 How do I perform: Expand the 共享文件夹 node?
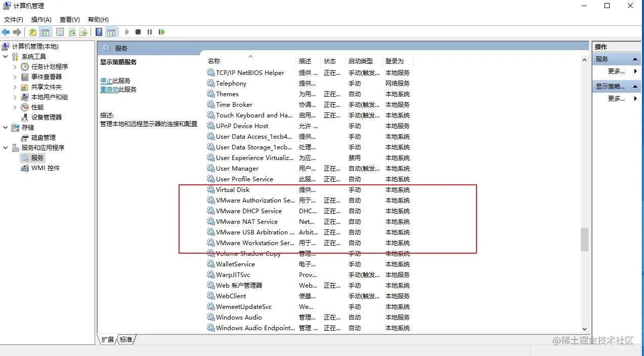pyautogui.click(x=15, y=87)
